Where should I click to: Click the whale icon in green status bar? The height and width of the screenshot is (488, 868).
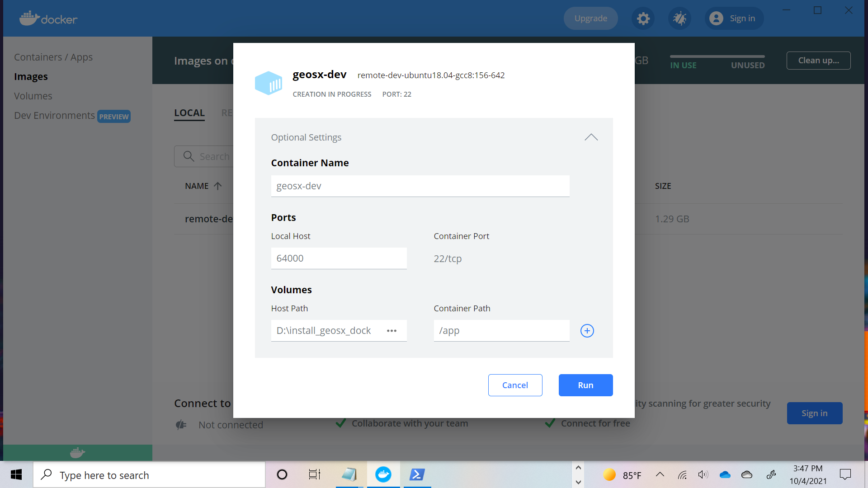[77, 452]
